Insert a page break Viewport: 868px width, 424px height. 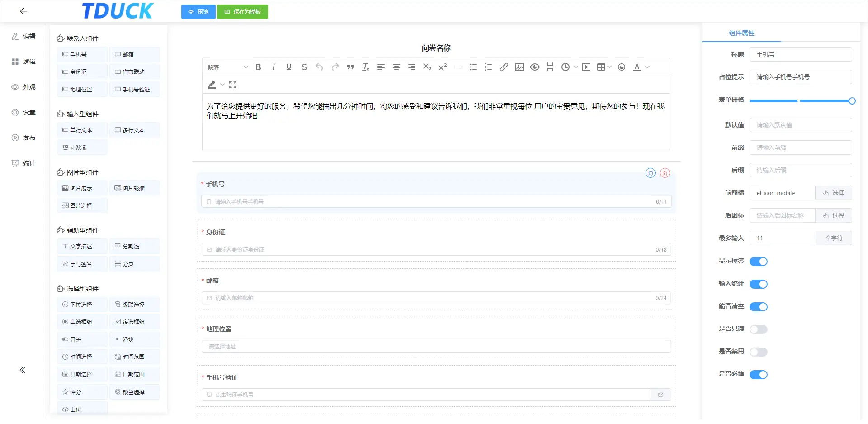(x=550, y=67)
